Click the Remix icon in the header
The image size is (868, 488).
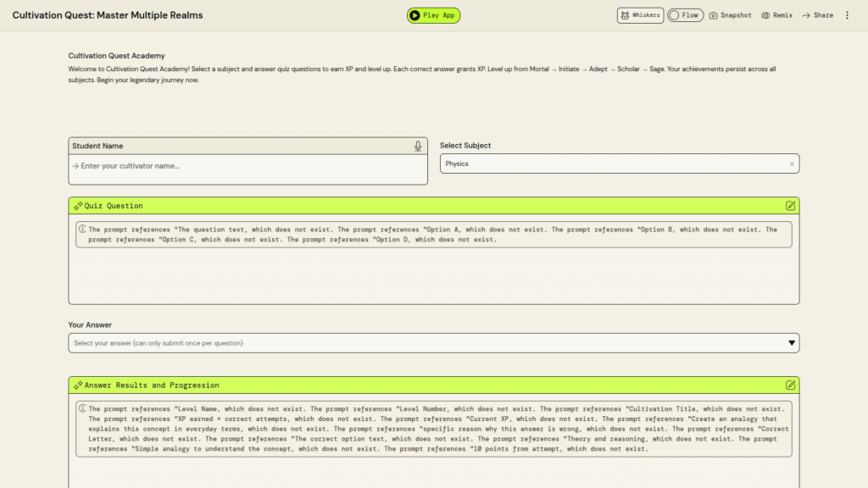765,15
